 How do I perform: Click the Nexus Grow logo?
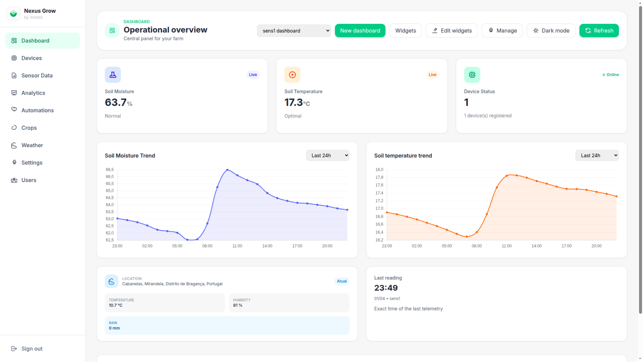[13, 13]
